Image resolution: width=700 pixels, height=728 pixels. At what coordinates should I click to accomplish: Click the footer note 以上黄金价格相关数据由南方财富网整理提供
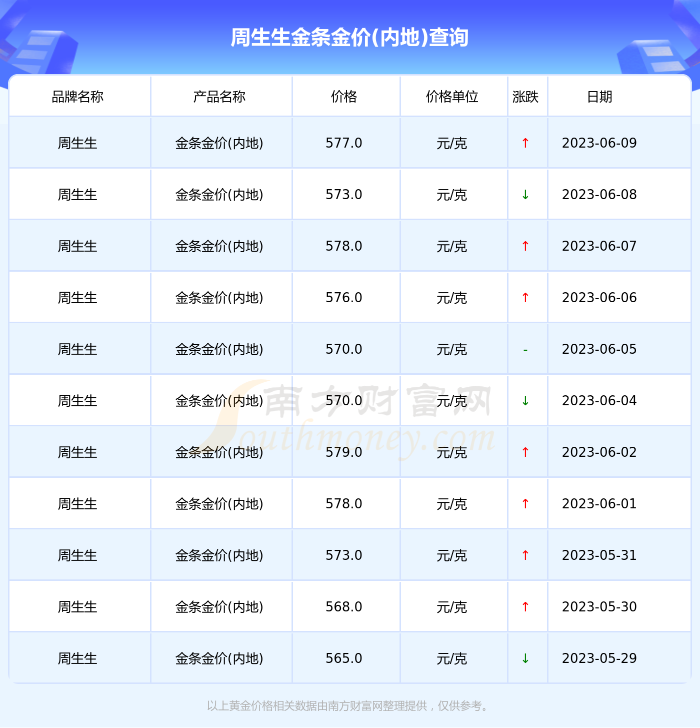click(317, 706)
